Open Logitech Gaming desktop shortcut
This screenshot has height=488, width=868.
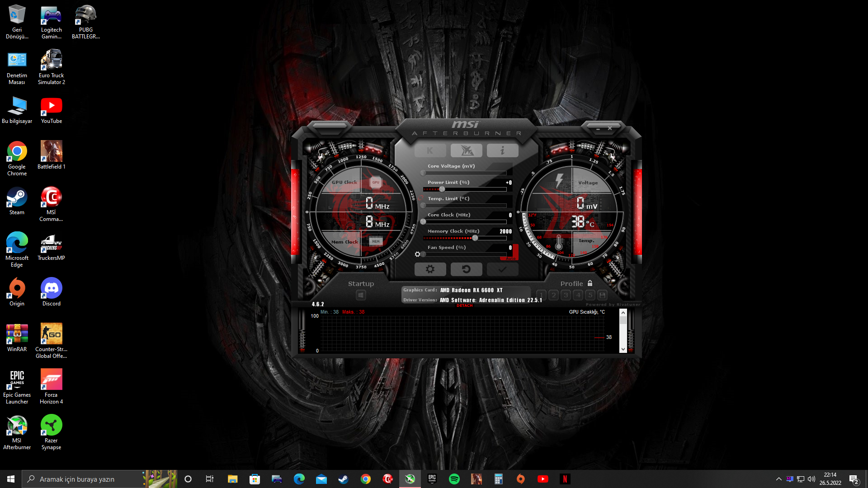coord(51,22)
